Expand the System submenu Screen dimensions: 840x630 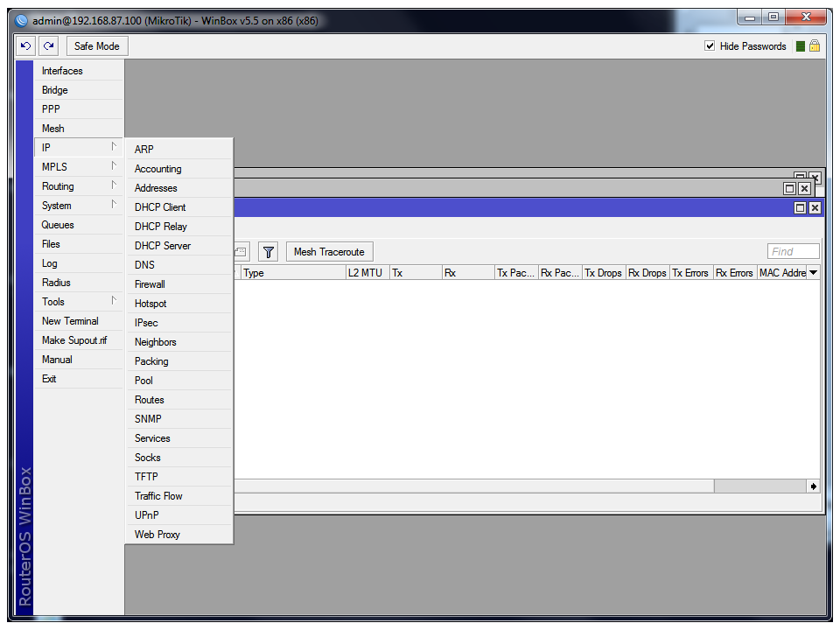[x=79, y=206]
